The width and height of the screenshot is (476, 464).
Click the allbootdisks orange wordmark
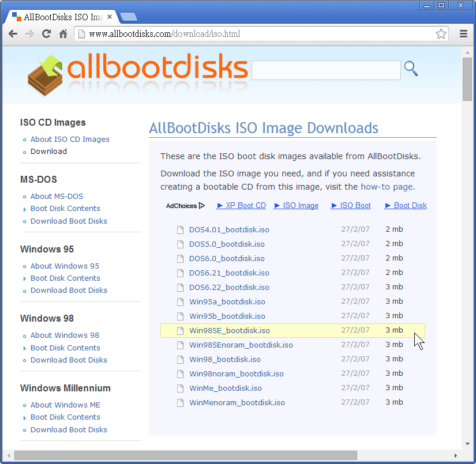158,67
